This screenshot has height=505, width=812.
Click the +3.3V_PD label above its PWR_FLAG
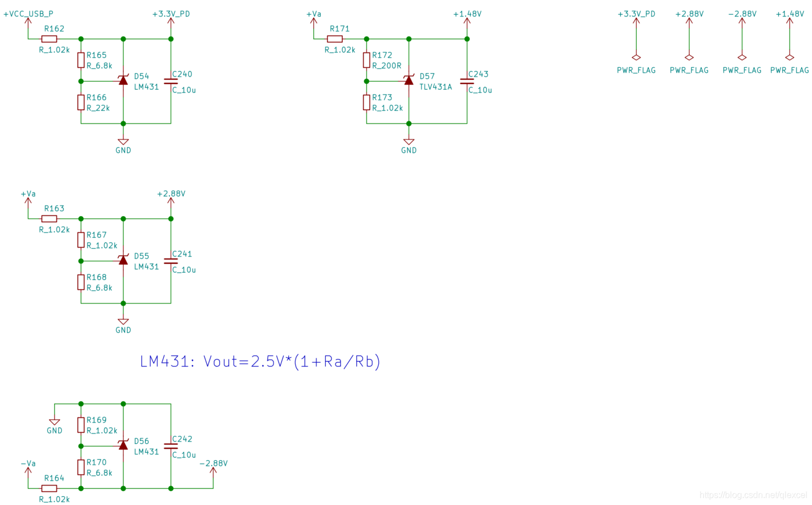(x=637, y=14)
